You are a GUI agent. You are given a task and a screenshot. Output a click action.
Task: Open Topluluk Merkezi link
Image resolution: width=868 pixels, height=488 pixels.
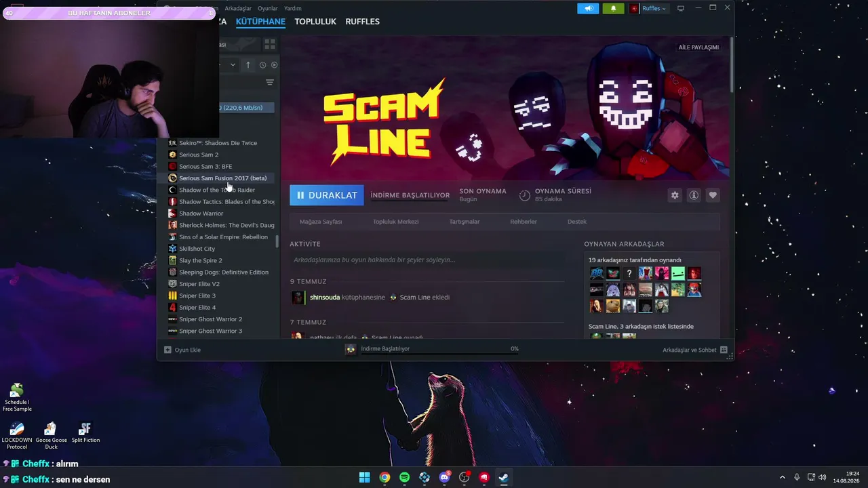tap(396, 222)
